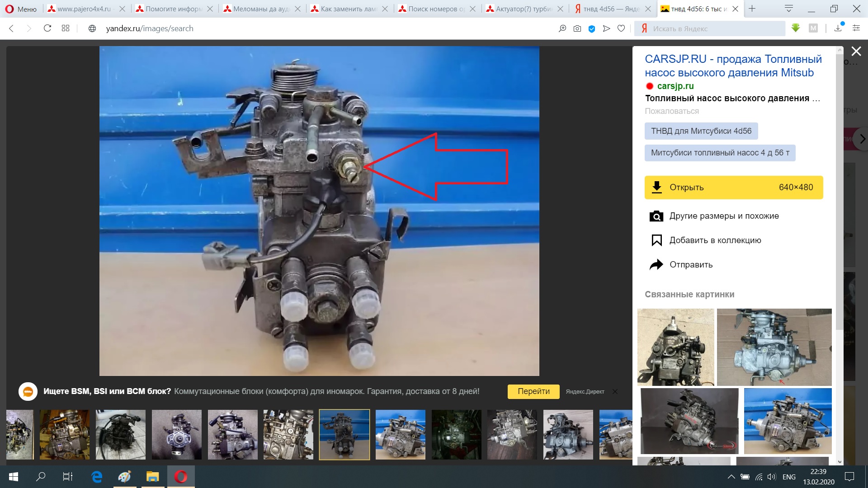
Task: Dismiss the Яндекс.Директ ad banner
Action: pos(615,391)
